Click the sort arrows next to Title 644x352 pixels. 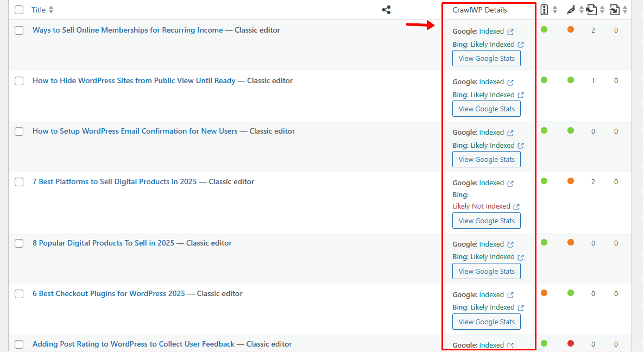click(51, 10)
